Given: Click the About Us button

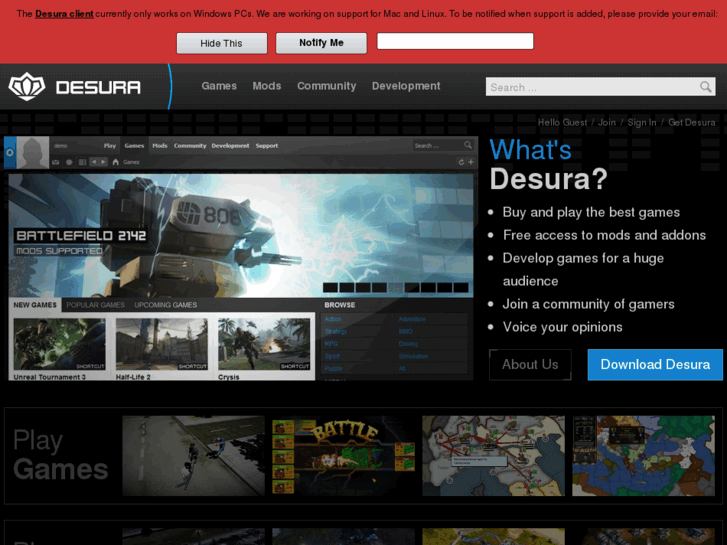Looking at the screenshot, I should [x=530, y=365].
